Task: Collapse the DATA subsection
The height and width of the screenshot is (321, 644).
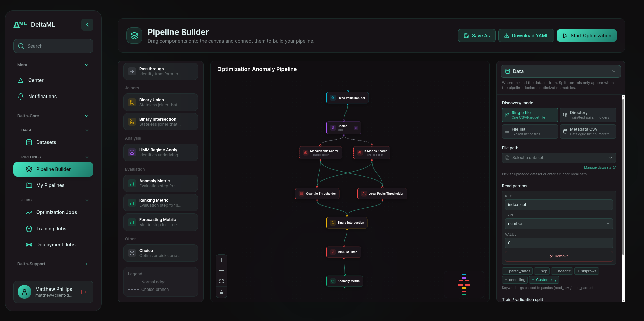Action: 87,130
